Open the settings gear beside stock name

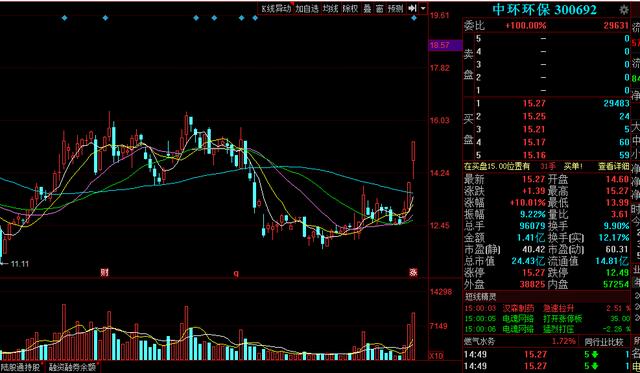pos(624,9)
